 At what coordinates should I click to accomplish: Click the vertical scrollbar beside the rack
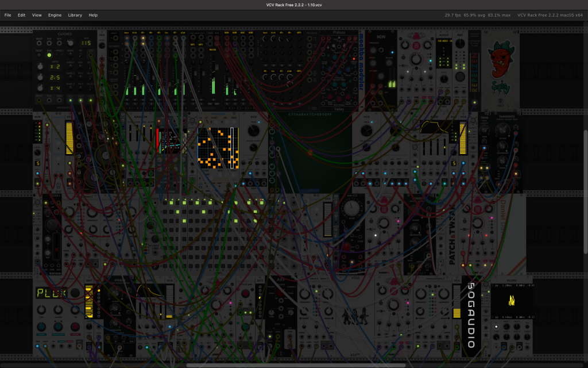click(x=586, y=191)
